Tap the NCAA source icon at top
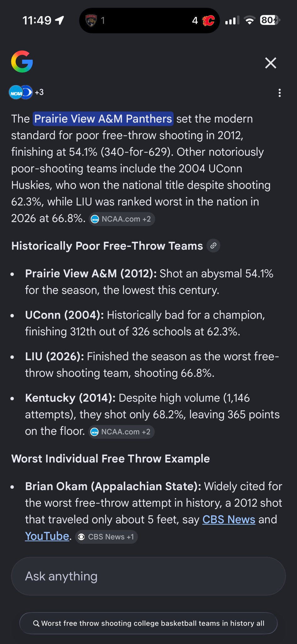 coord(16,93)
